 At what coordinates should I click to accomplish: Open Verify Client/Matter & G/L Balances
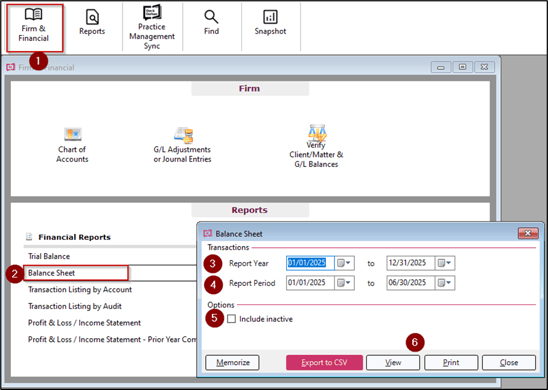point(316,146)
